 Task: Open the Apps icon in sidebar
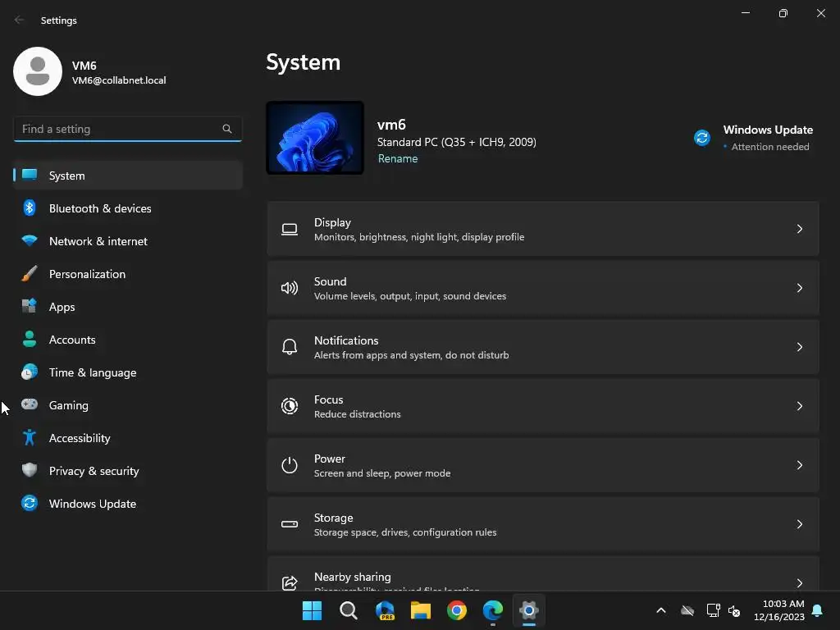(30, 307)
